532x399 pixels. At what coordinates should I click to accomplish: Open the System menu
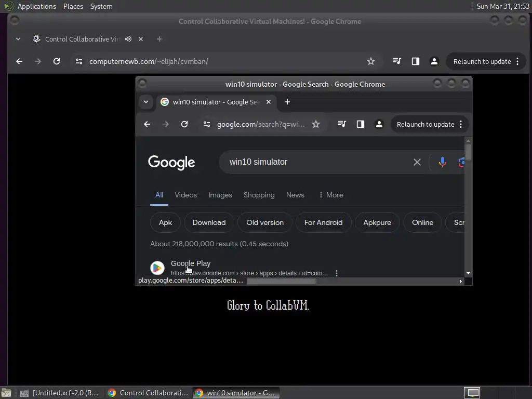coord(101,6)
